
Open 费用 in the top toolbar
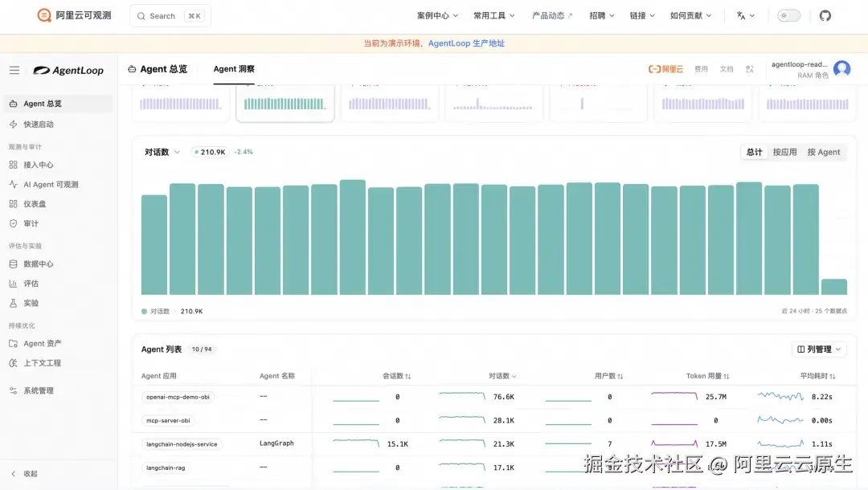click(702, 69)
